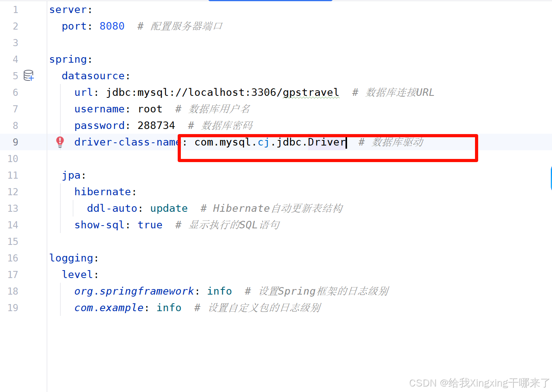
Task: Click the driver-class-name key
Action: 127,142
